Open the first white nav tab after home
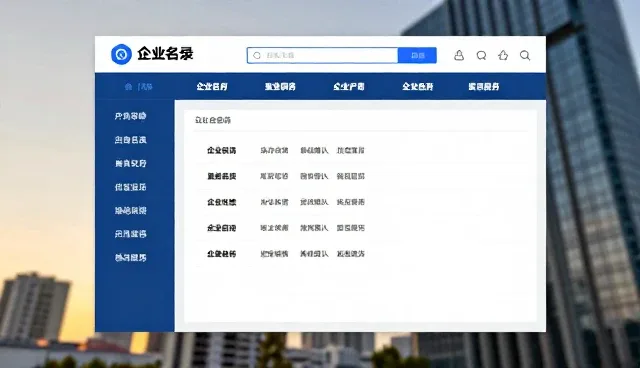Screen dimensions: 640x368 click(x=212, y=86)
